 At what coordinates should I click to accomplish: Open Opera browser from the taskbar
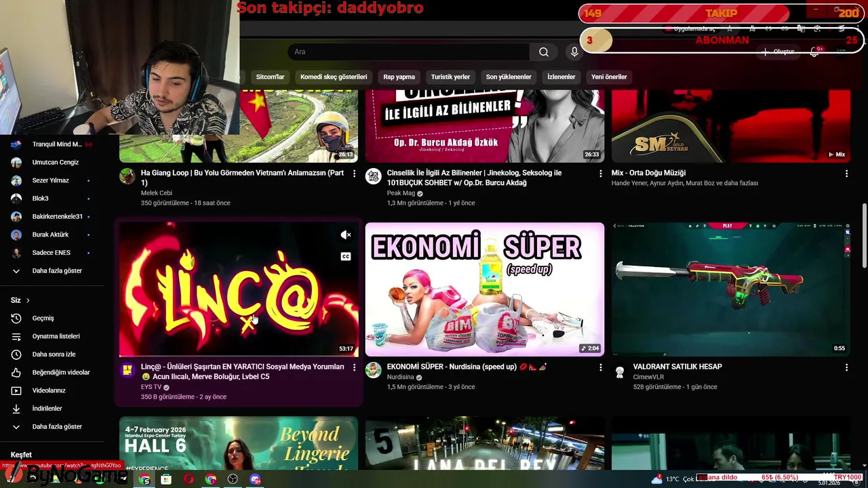pos(189,479)
